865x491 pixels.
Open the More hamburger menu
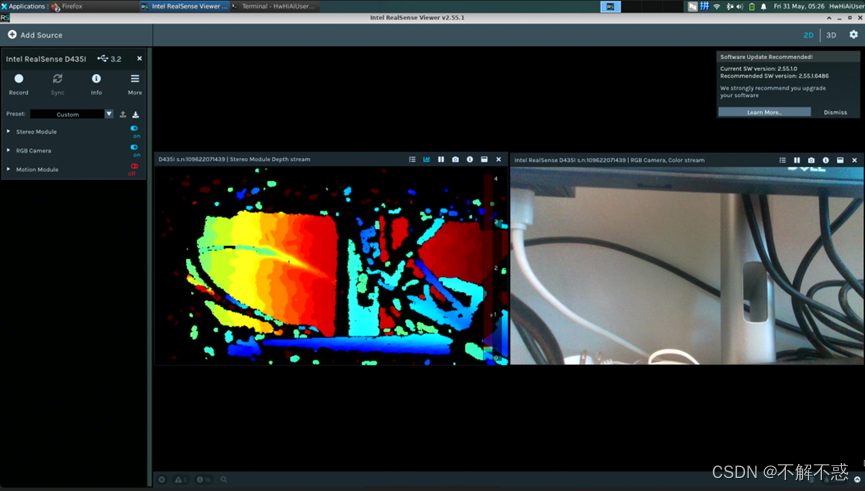[135, 79]
